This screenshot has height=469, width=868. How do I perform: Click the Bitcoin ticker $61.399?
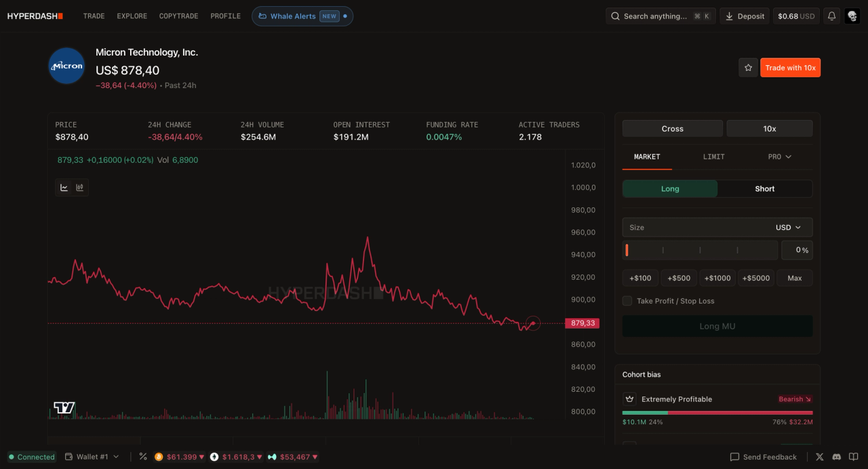[179, 457]
